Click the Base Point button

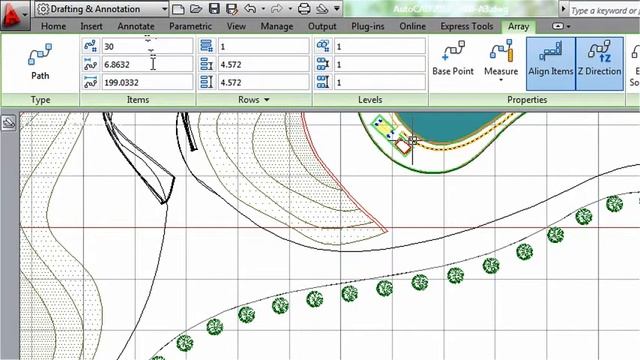click(453, 58)
